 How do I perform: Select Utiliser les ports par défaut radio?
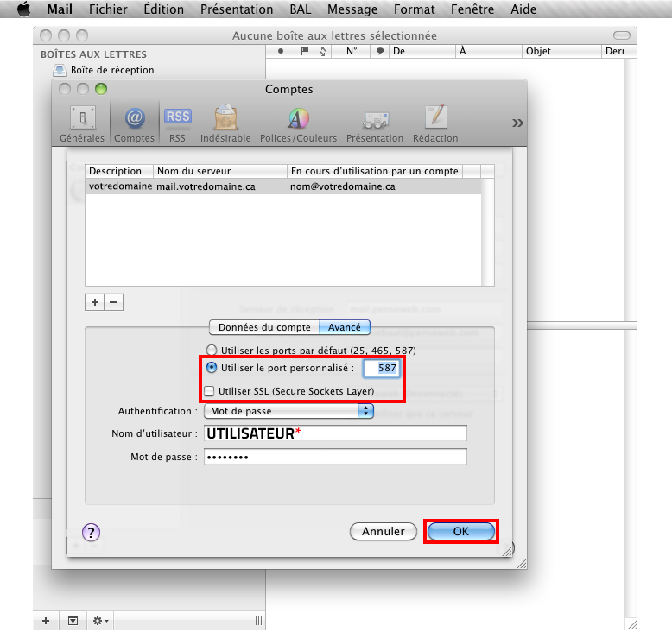pos(212,350)
